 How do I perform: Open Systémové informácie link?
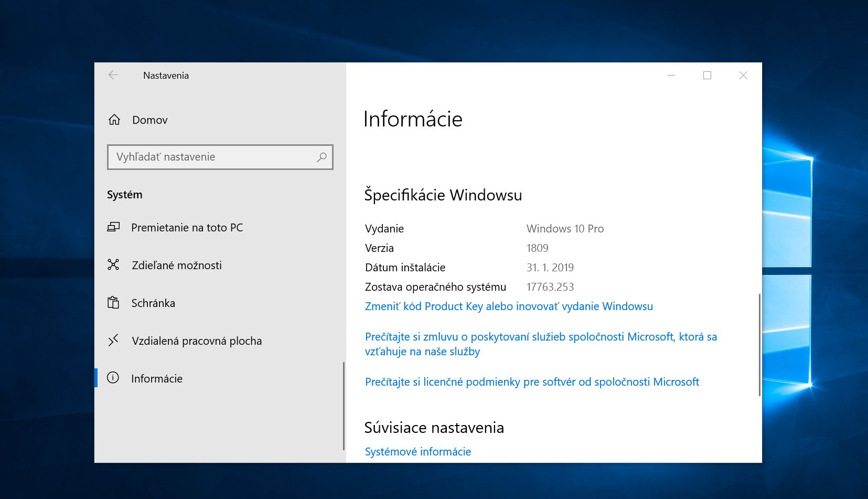418,452
